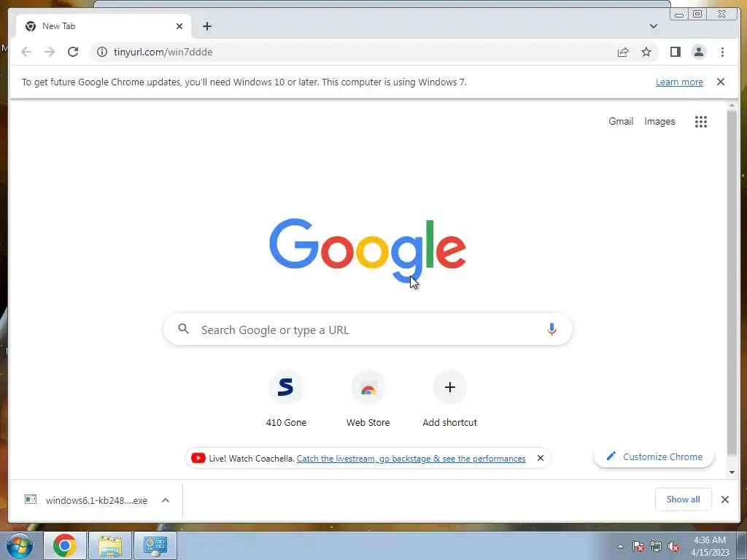Open a new tab with plus button
The height and width of the screenshot is (560, 747).
click(x=206, y=26)
